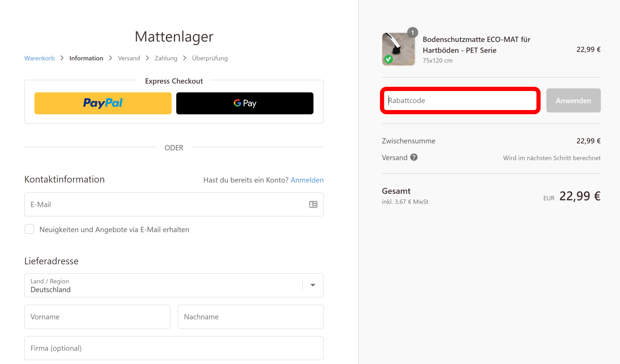
Task: Select the Überprüfung breadcrumb step
Action: tap(210, 58)
